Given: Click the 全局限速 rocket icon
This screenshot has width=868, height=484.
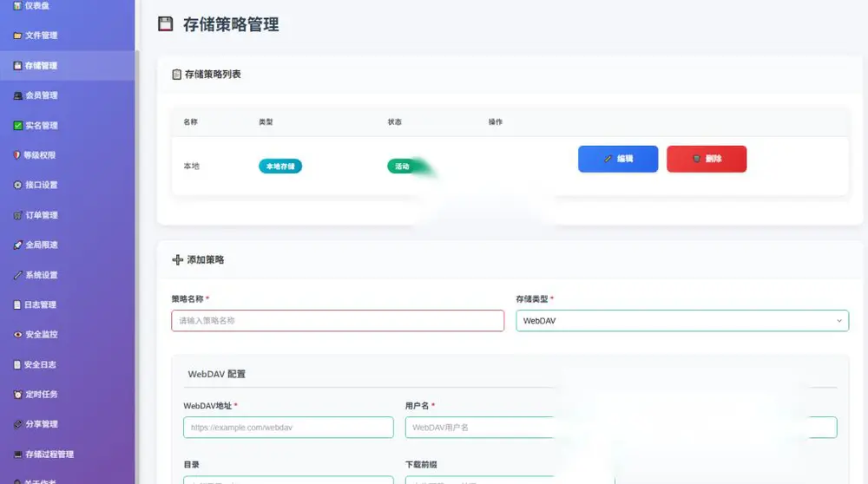Looking at the screenshot, I should pos(17,245).
